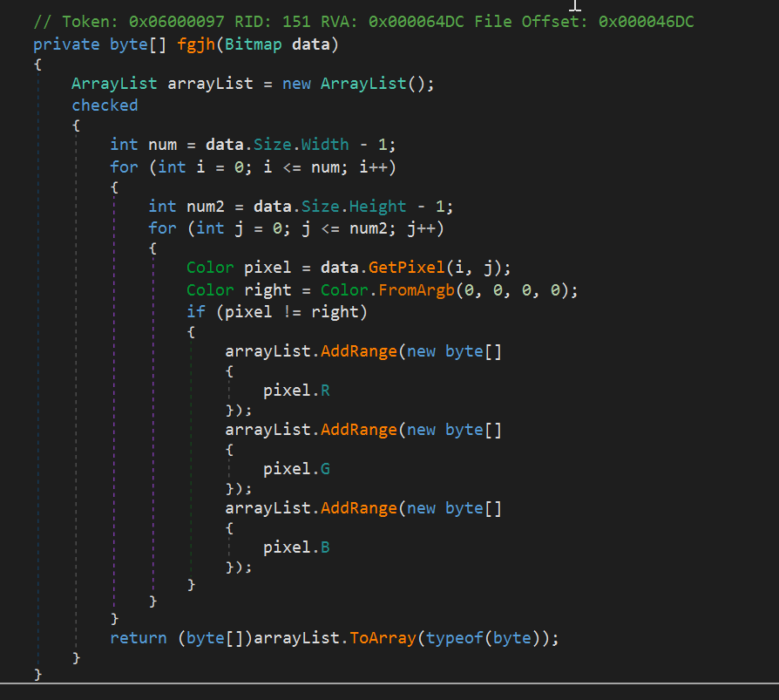This screenshot has width=779, height=700.
Task: Click the i++ increment in outer loop
Action: (373, 167)
